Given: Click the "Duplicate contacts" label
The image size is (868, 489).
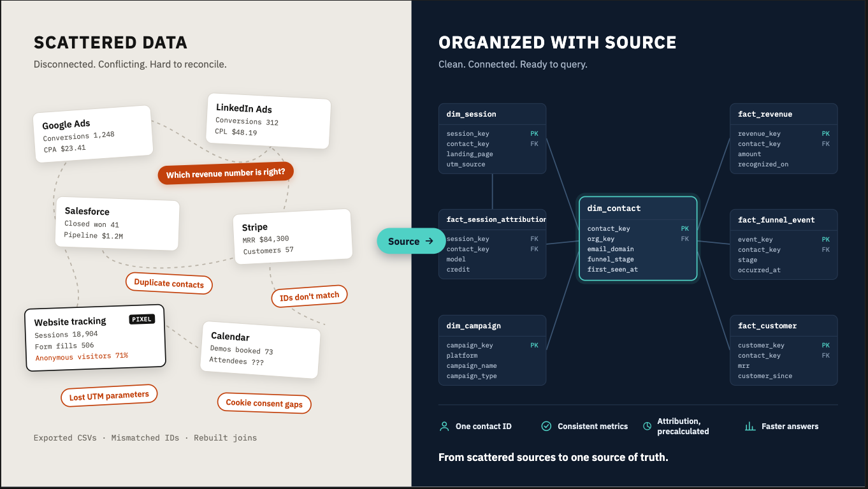Looking at the screenshot, I should point(169,284).
